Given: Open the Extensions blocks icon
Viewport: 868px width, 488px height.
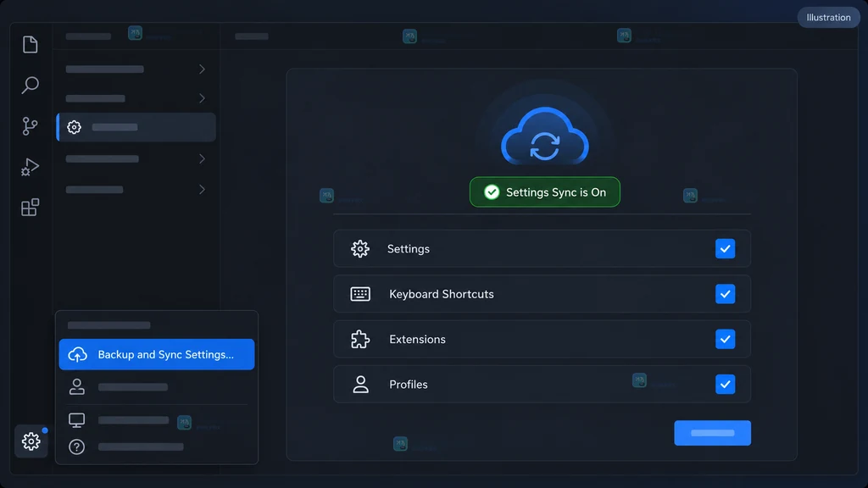Looking at the screenshot, I should click(30, 208).
